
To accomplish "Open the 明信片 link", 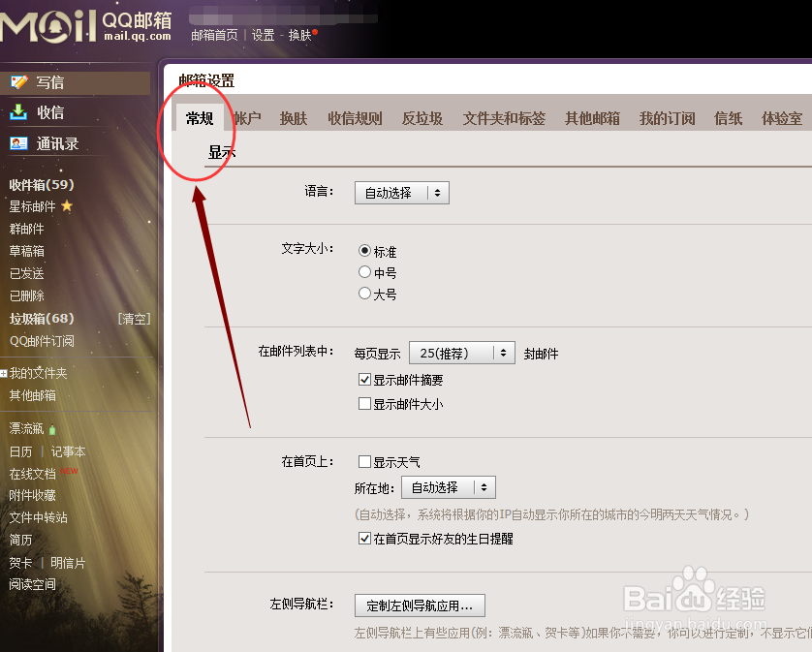I will click(68, 563).
